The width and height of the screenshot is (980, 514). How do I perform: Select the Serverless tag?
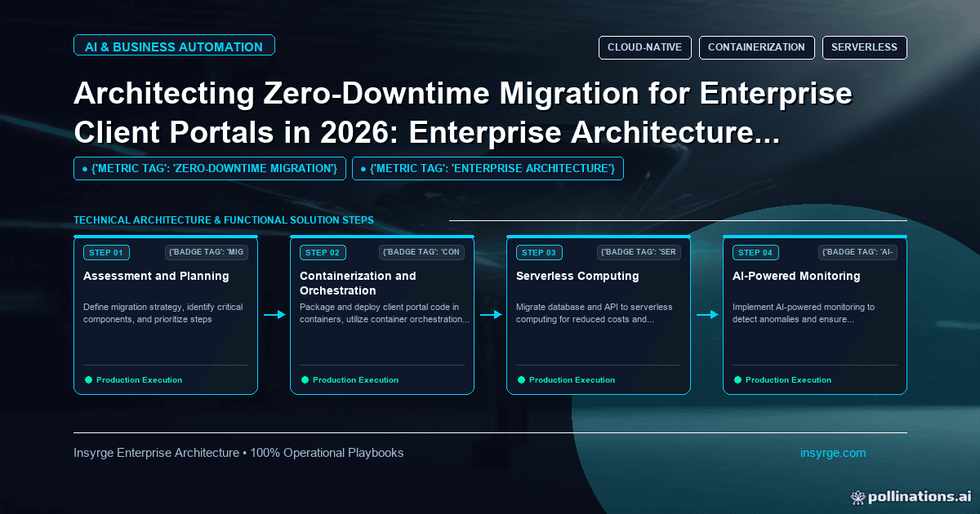click(864, 47)
